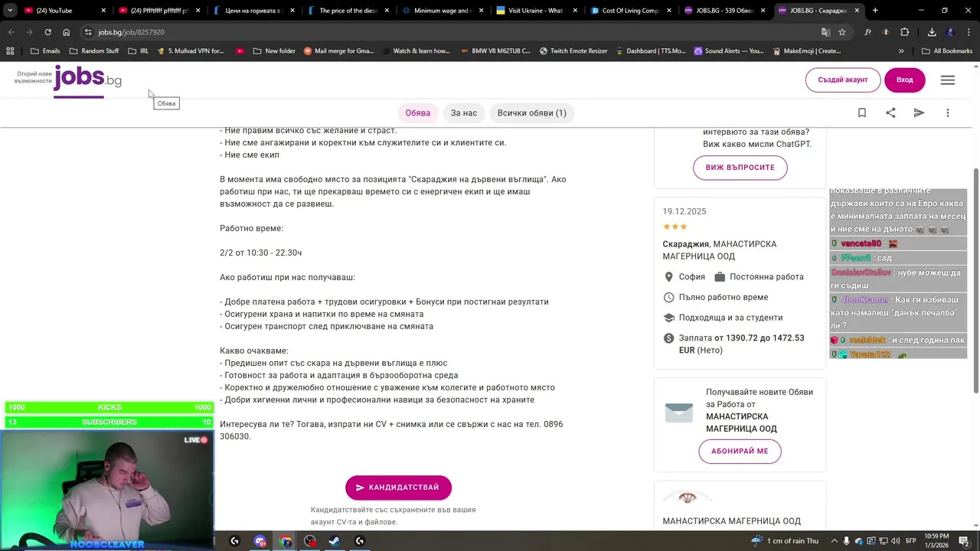The height and width of the screenshot is (551, 980).
Task: Open the Twitch Emote Resizer bookmark
Action: [x=573, y=51]
